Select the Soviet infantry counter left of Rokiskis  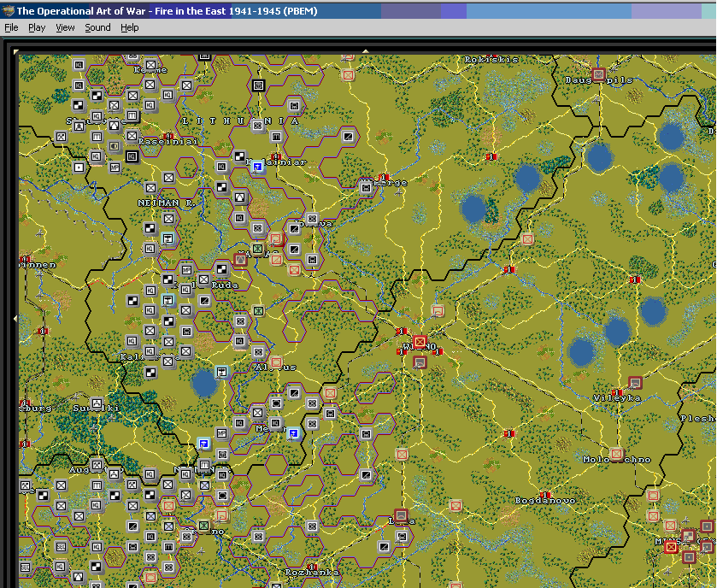click(348, 74)
